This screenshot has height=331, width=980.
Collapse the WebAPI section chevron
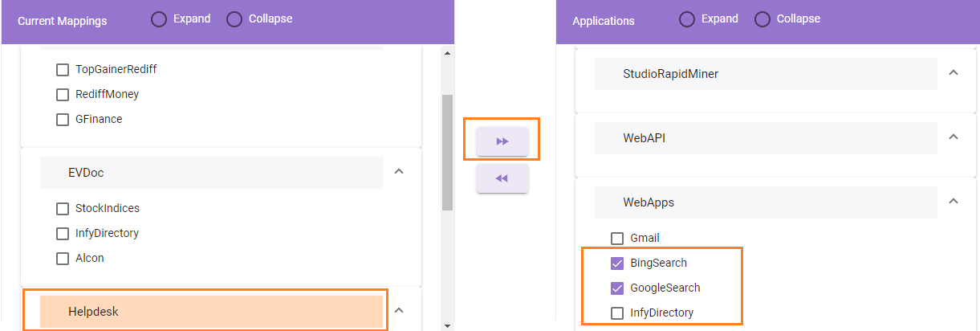(x=954, y=137)
